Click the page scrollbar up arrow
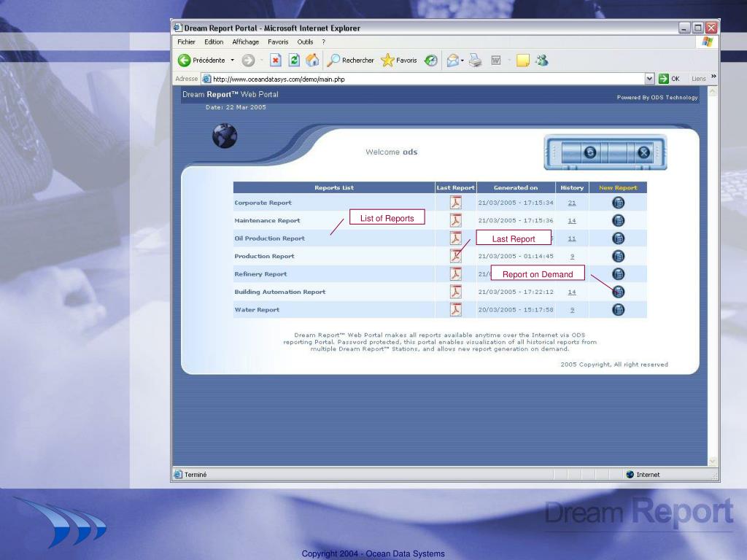 click(x=713, y=91)
